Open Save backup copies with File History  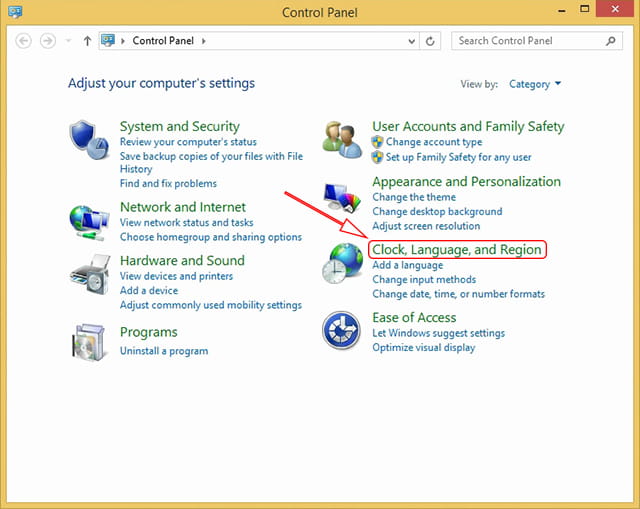211,162
